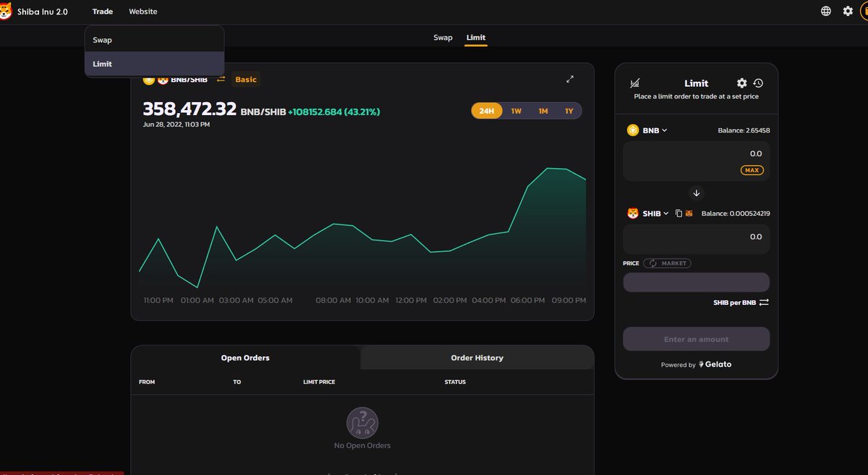Viewport: 868px width, 475px height.
Task: Click the 06:00 PM axis label
Action: pos(528,300)
